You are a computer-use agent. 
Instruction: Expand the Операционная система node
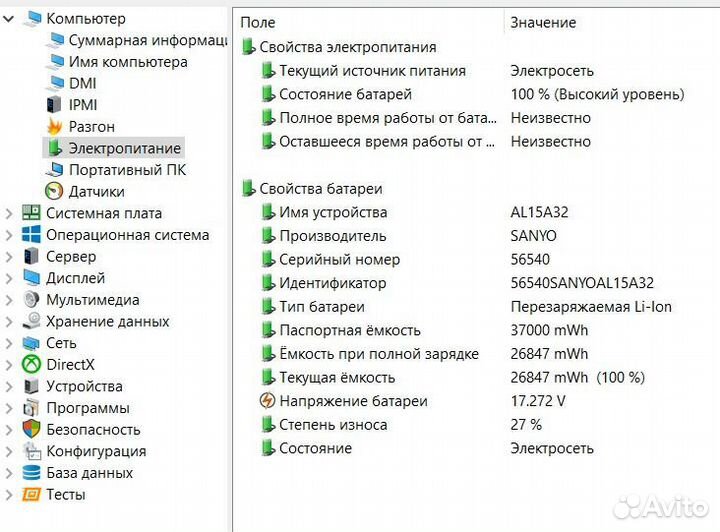(x=9, y=235)
